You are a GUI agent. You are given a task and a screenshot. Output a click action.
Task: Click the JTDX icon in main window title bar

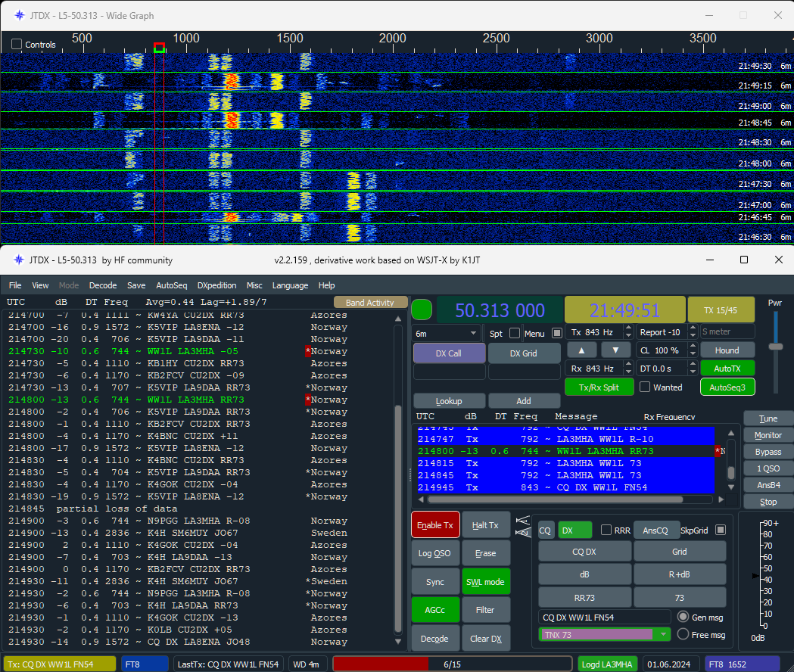pos(19,260)
